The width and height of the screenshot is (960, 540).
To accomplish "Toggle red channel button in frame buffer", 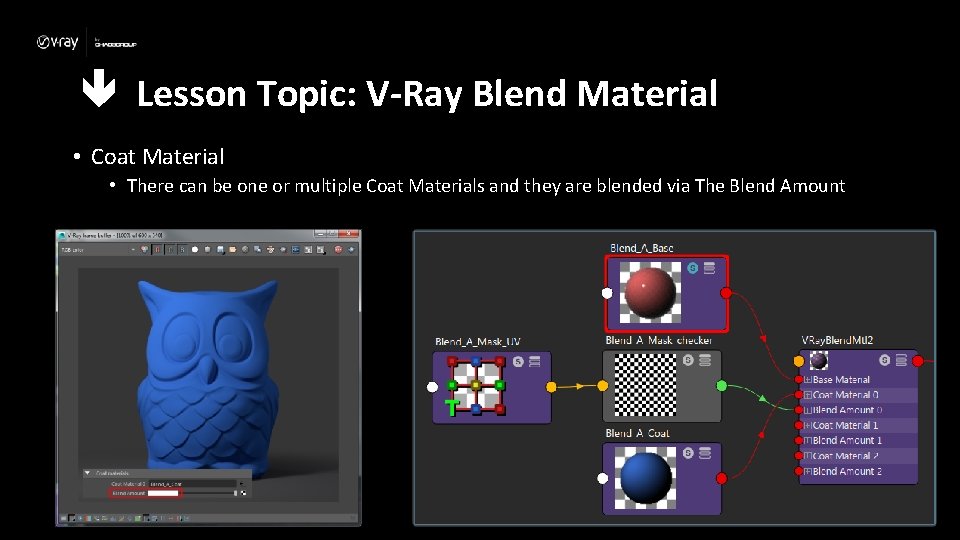I will click(157, 250).
